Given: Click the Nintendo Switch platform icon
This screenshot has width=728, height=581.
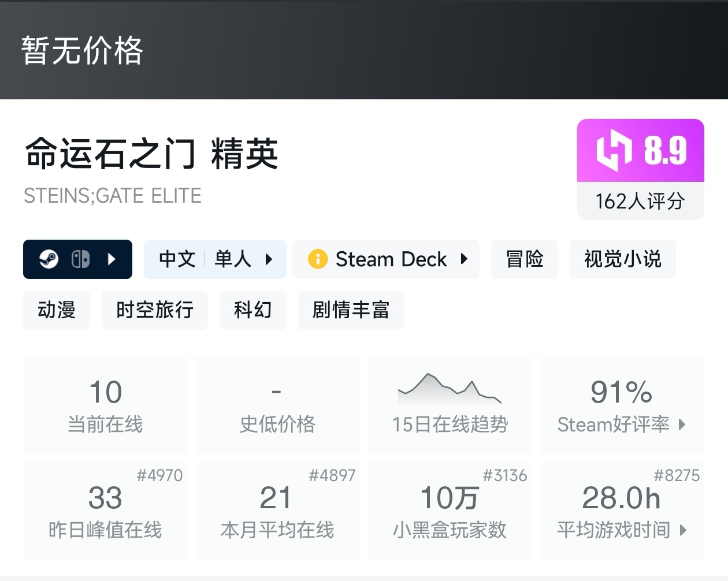Looking at the screenshot, I should click(x=80, y=259).
